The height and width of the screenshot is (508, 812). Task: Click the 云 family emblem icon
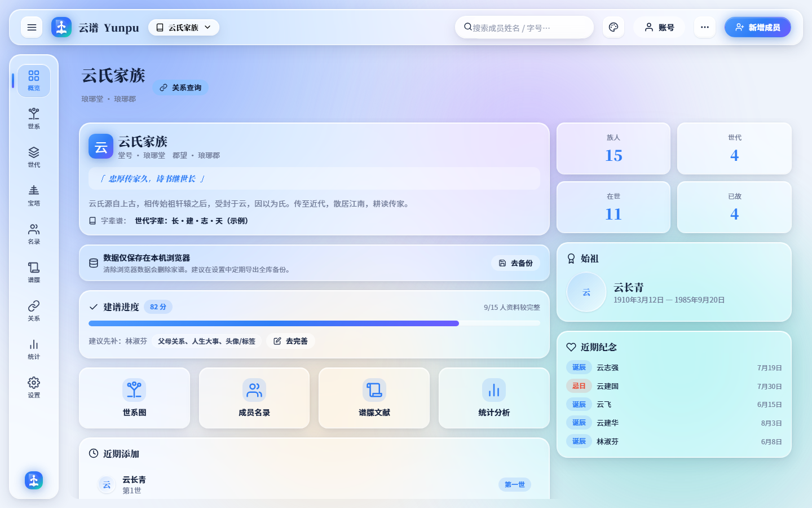(x=101, y=147)
